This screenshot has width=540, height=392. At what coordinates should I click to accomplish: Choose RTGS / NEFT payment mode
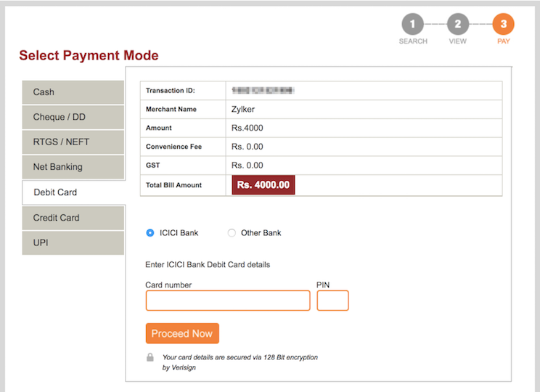[x=73, y=142]
